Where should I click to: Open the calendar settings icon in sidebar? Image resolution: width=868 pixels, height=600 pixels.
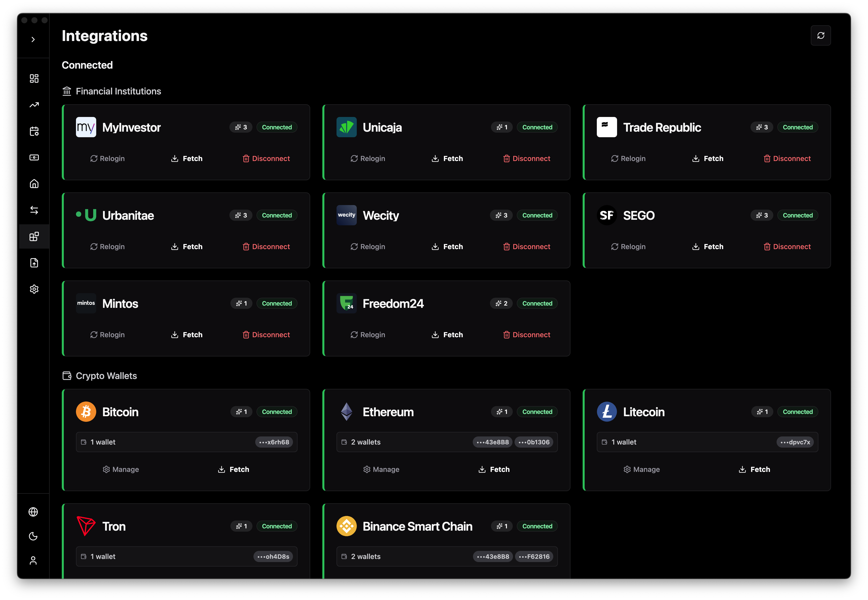click(34, 131)
